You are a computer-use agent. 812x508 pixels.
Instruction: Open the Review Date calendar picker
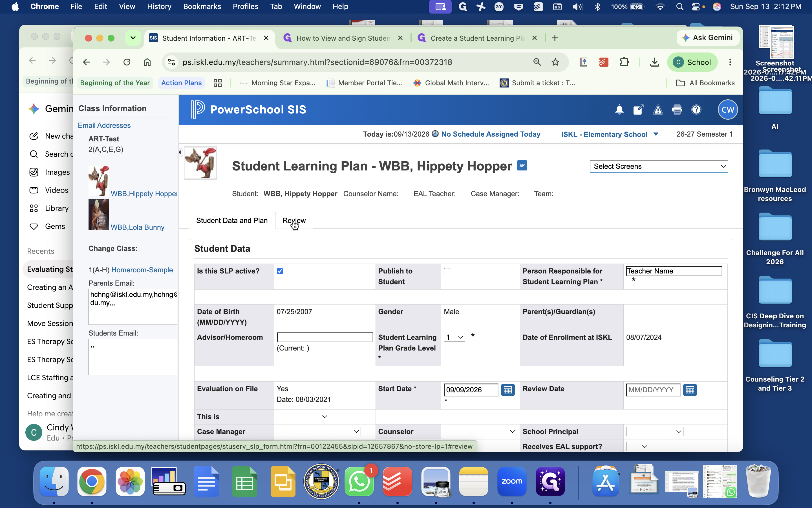690,390
